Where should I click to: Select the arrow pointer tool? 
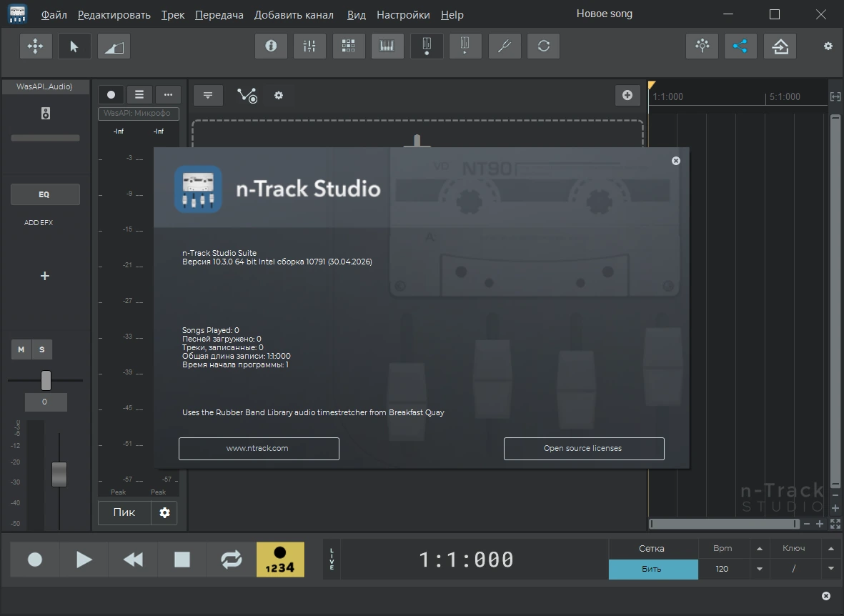(x=74, y=46)
